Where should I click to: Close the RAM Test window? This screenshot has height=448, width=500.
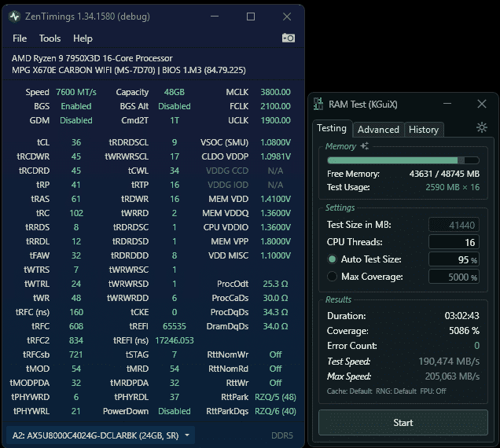pyautogui.click(x=481, y=104)
